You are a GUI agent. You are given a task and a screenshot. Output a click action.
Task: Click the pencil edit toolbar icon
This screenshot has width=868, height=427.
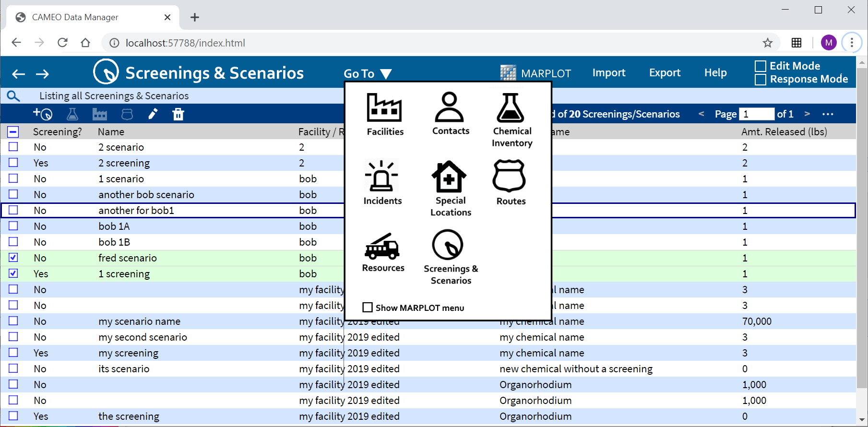coord(153,114)
